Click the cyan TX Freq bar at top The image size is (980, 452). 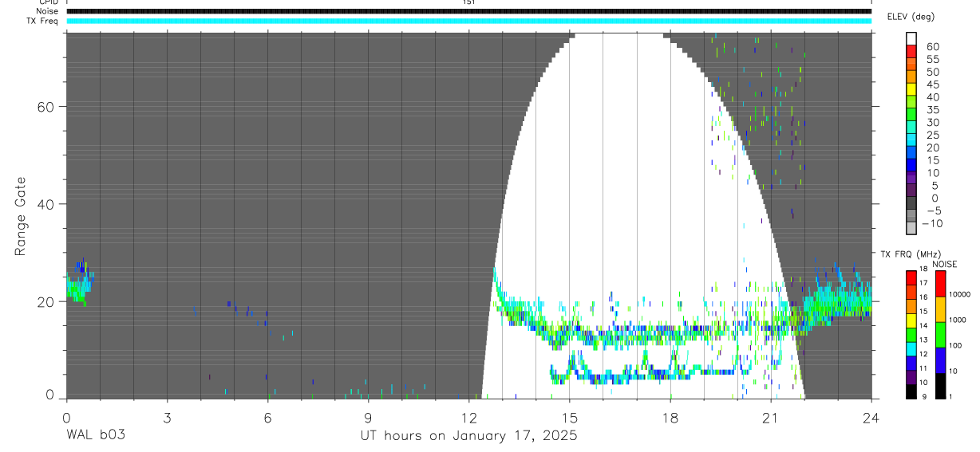(x=468, y=21)
